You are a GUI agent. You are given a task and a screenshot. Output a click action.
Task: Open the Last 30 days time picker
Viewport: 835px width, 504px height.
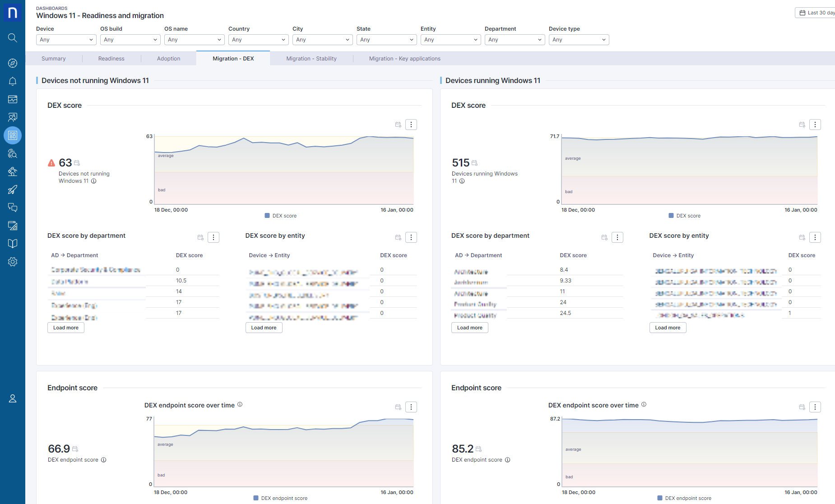815,13
